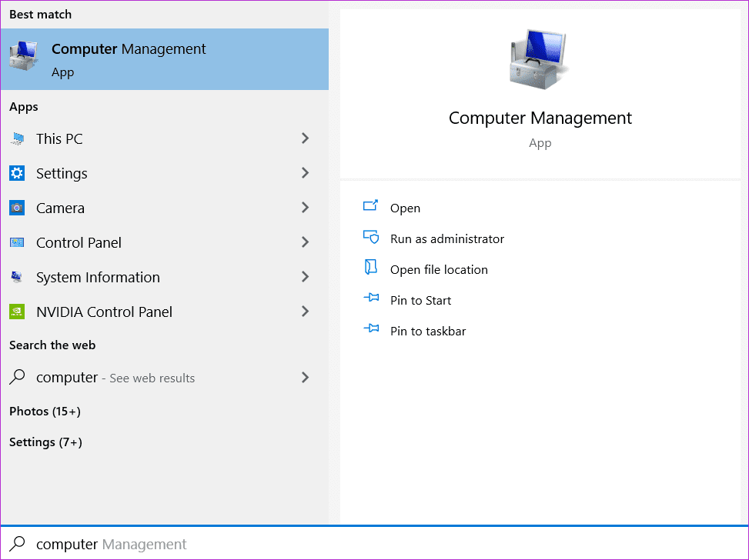The height and width of the screenshot is (560, 749).
Task: Click the large Computer Management preview icon
Action: pyautogui.click(x=539, y=59)
